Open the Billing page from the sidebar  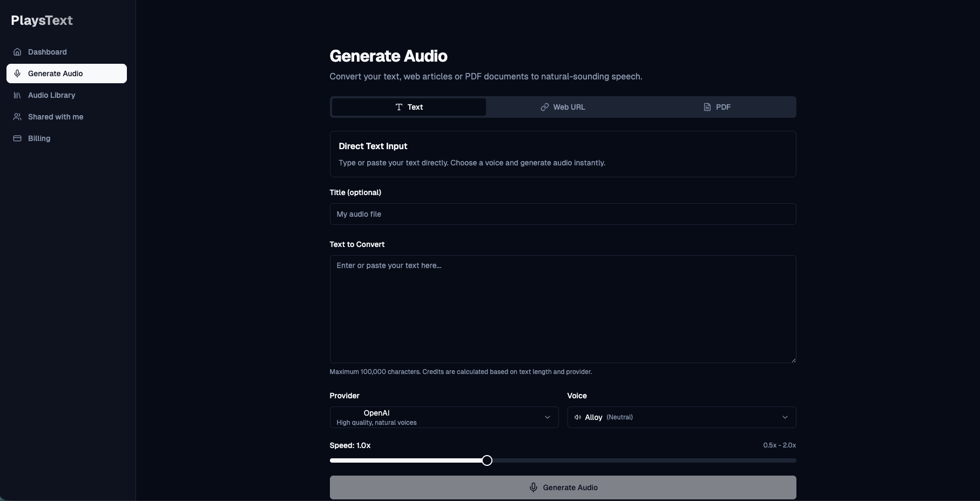pyautogui.click(x=38, y=138)
